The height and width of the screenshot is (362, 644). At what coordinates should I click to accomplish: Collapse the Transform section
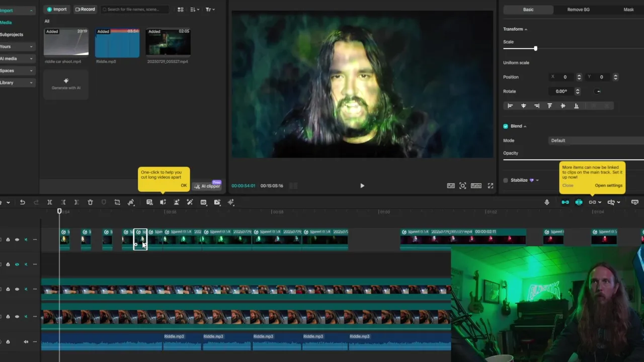[526, 29]
